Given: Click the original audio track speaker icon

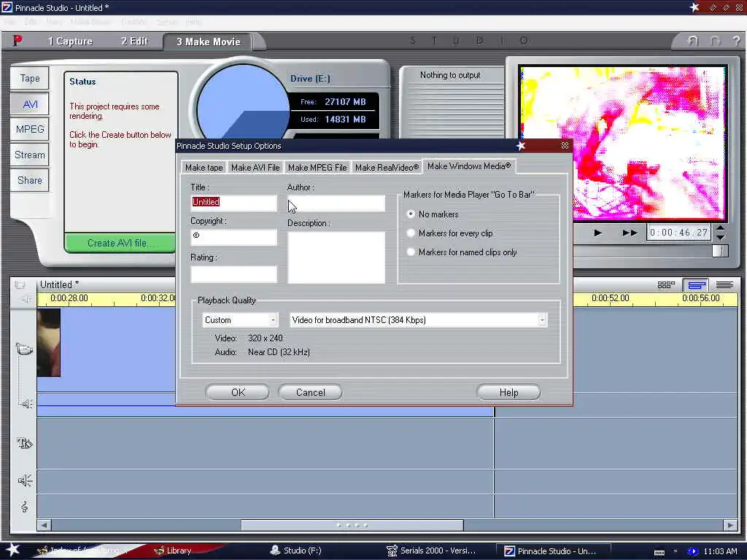Looking at the screenshot, I should [26, 404].
